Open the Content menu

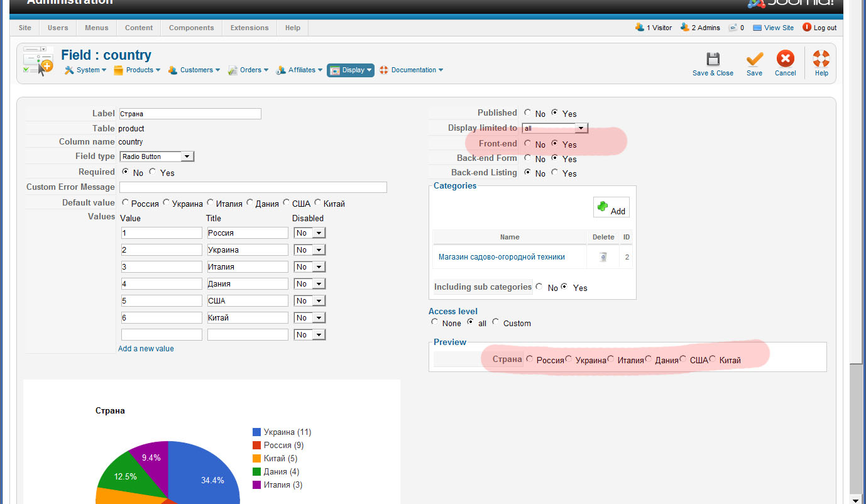coord(139,28)
